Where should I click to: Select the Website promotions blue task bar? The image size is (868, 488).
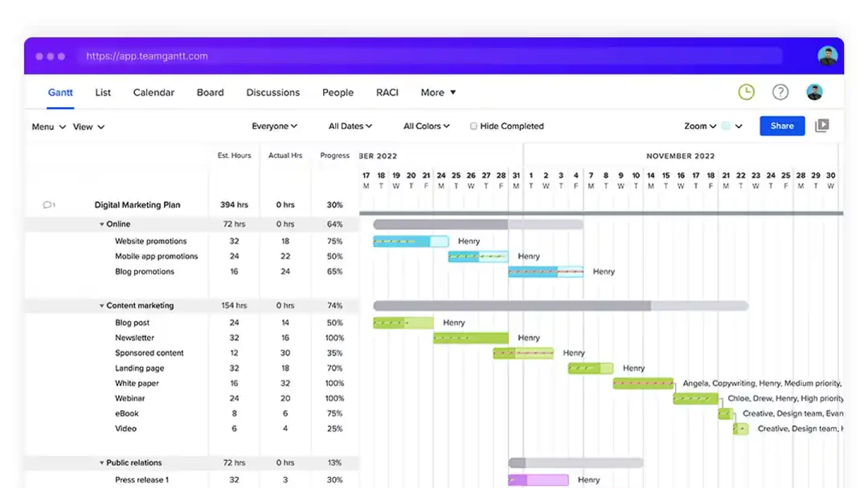[410, 242]
